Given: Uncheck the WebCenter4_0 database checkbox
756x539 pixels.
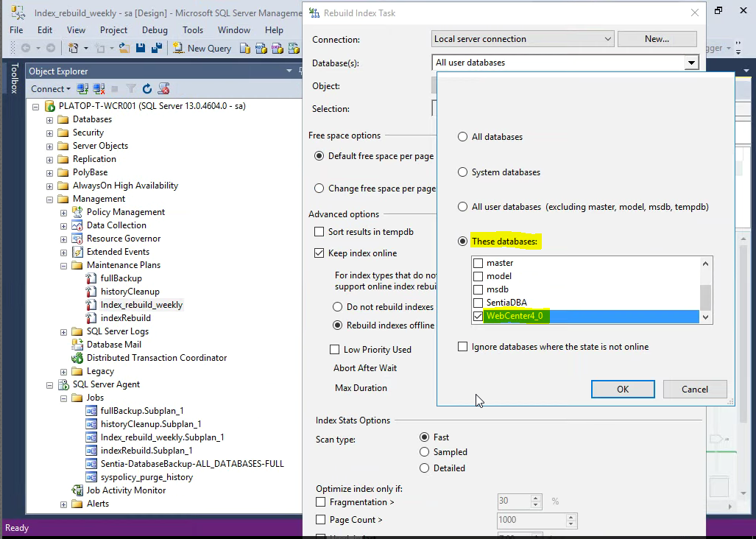Looking at the screenshot, I should point(478,317).
